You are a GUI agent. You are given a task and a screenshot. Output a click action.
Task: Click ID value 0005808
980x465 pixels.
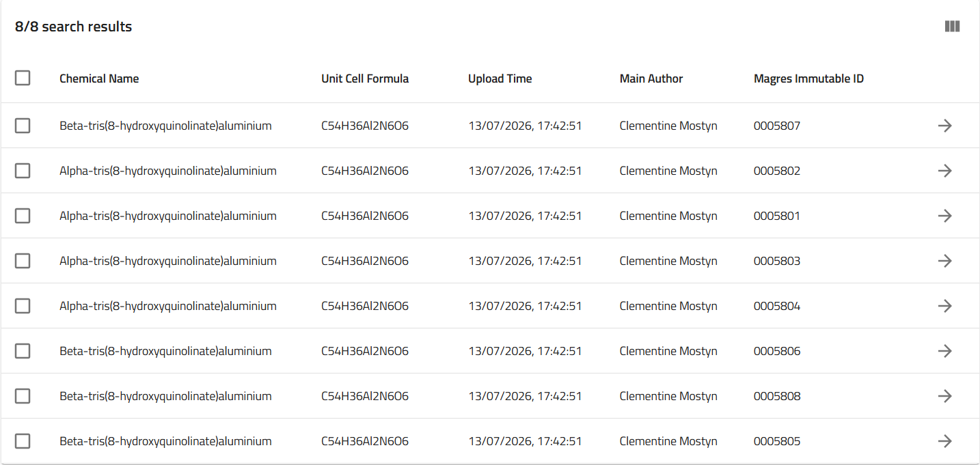[x=777, y=396]
